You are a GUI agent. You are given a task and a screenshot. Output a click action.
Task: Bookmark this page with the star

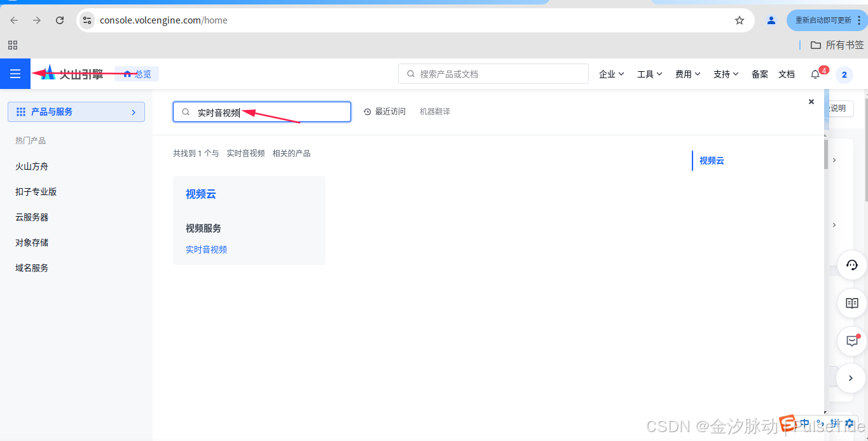click(x=740, y=20)
